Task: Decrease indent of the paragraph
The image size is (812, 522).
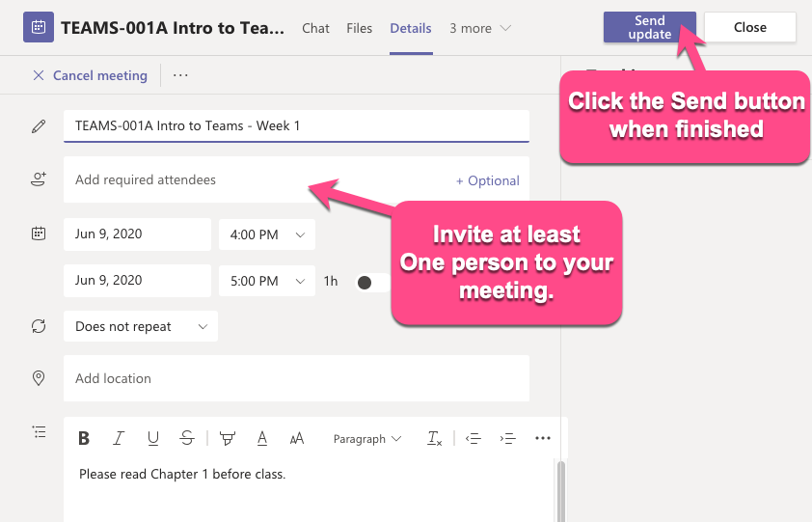Action: coord(473,439)
